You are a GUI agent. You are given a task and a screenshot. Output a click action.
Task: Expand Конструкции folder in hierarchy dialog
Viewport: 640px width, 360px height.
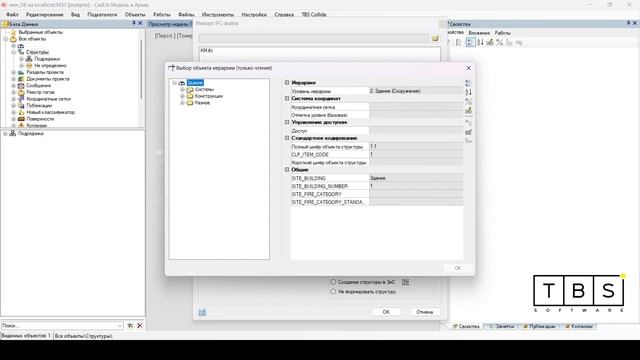182,96
